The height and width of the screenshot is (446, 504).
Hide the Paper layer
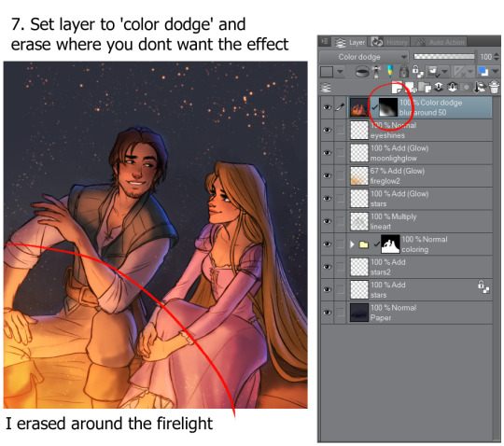coord(328,313)
